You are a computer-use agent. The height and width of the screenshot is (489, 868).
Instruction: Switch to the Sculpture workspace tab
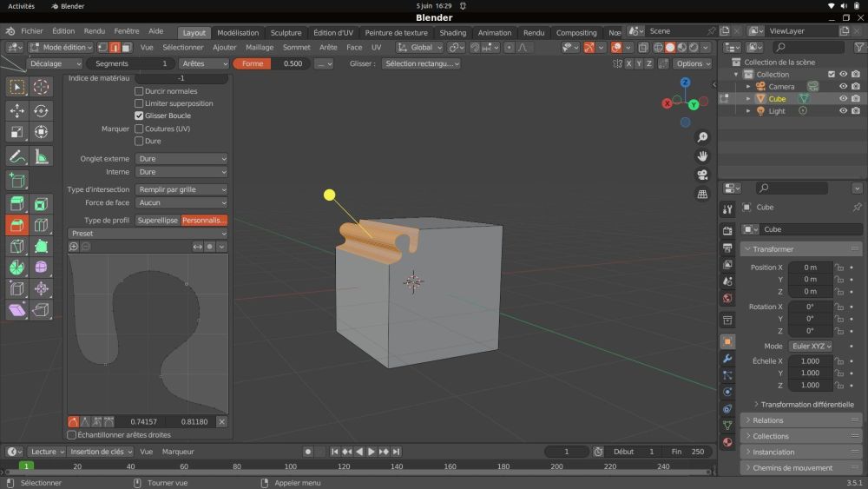[x=286, y=33]
